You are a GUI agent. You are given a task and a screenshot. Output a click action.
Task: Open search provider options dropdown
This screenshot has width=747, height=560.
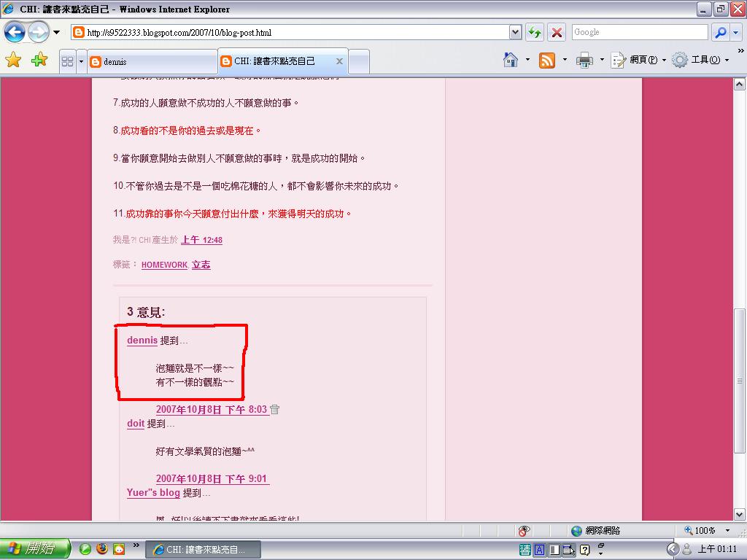click(x=736, y=32)
